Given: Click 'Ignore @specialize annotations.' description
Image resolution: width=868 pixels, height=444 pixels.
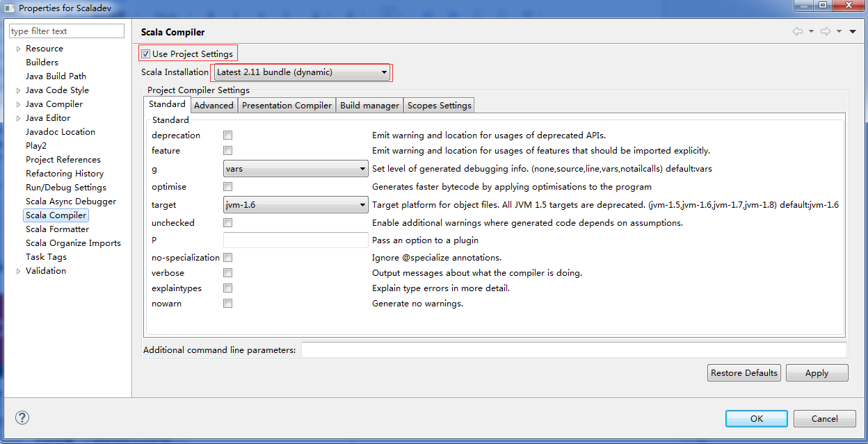Looking at the screenshot, I should [x=437, y=258].
